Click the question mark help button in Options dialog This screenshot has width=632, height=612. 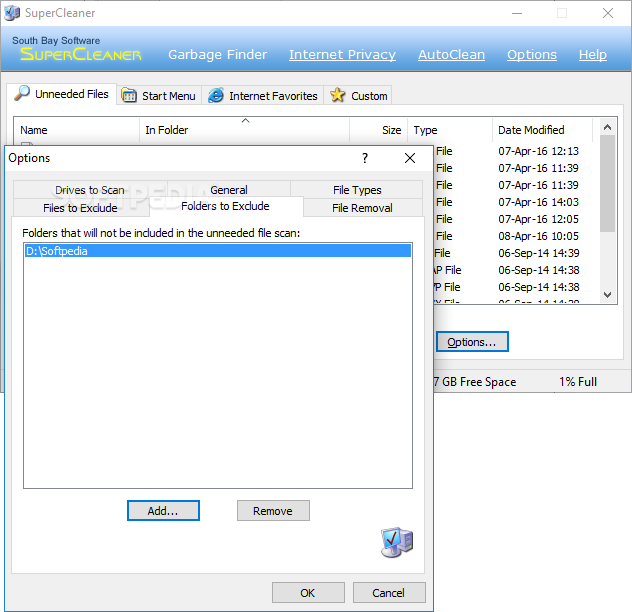click(x=365, y=158)
